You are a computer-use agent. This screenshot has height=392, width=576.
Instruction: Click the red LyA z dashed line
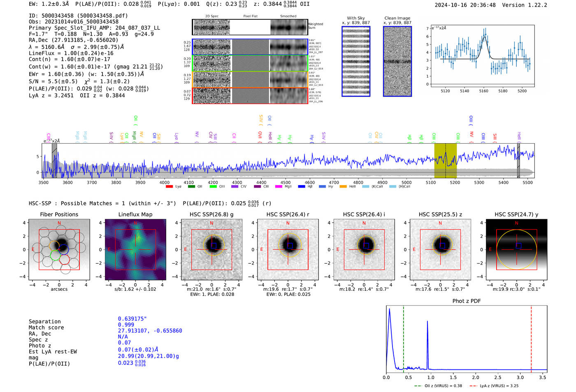(x=531, y=338)
